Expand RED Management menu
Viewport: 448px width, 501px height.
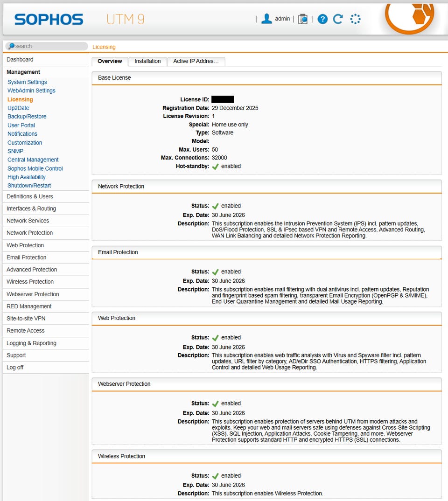click(x=46, y=306)
